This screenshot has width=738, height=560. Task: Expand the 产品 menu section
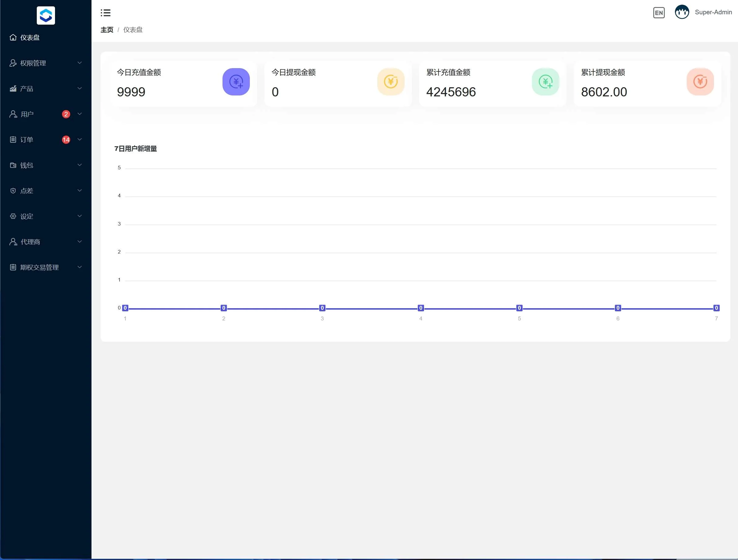click(27, 88)
